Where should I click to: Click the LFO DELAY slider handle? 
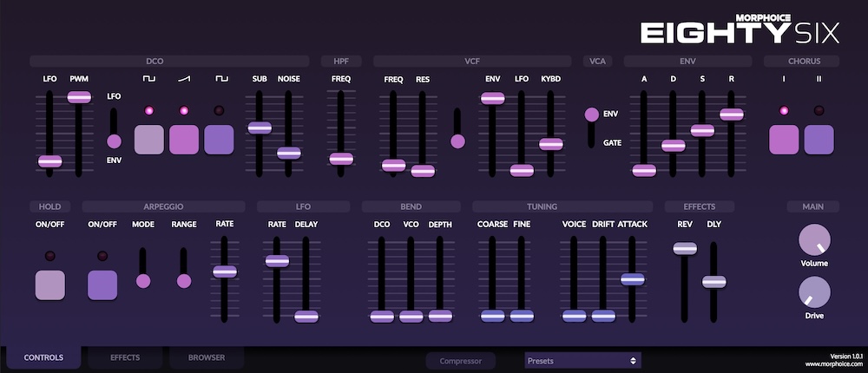(306, 317)
